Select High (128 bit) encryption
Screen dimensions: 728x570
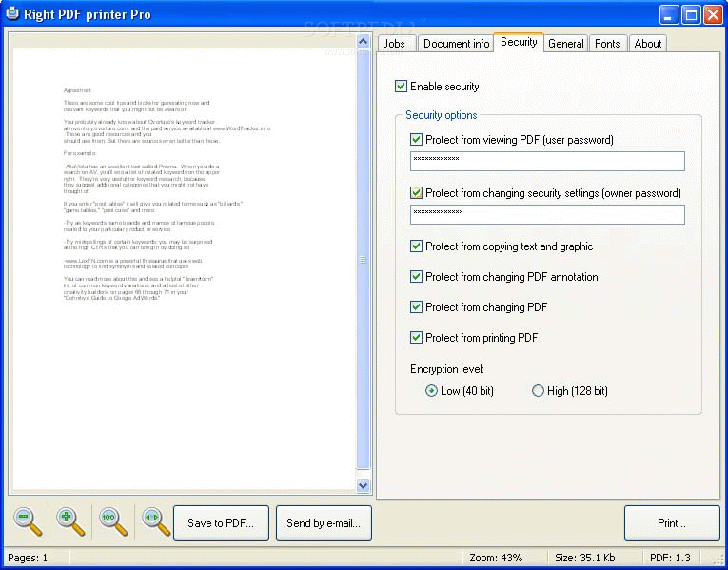tap(538, 391)
